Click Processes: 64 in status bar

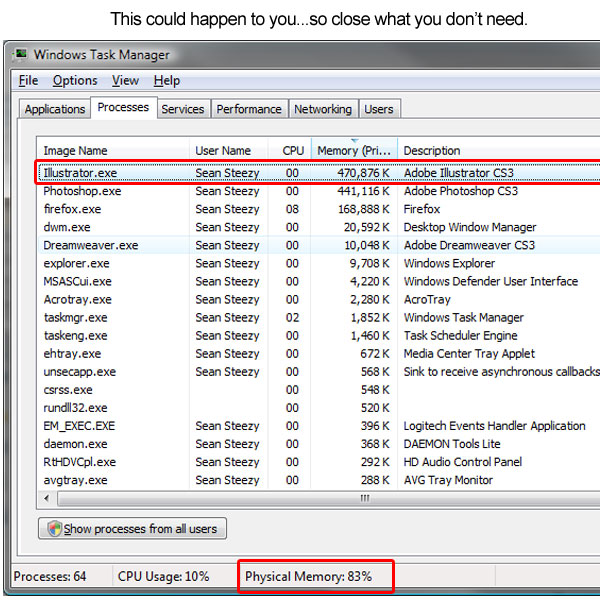point(50,576)
